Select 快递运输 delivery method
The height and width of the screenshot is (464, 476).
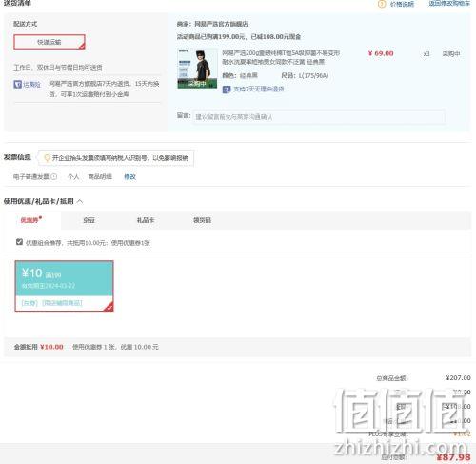tap(50, 42)
